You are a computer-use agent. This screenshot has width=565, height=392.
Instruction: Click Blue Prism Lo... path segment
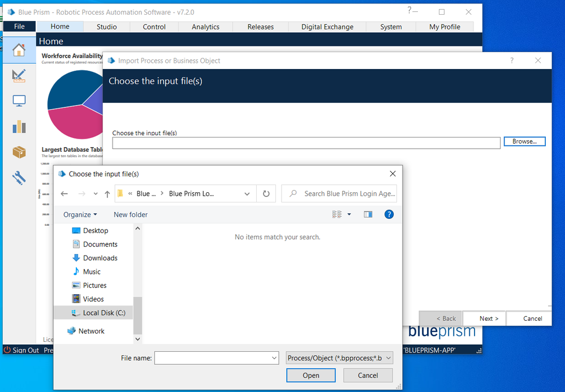click(x=191, y=194)
